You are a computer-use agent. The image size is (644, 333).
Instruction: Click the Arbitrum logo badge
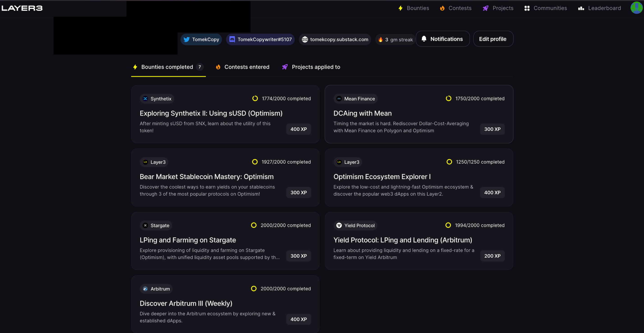[145, 289]
